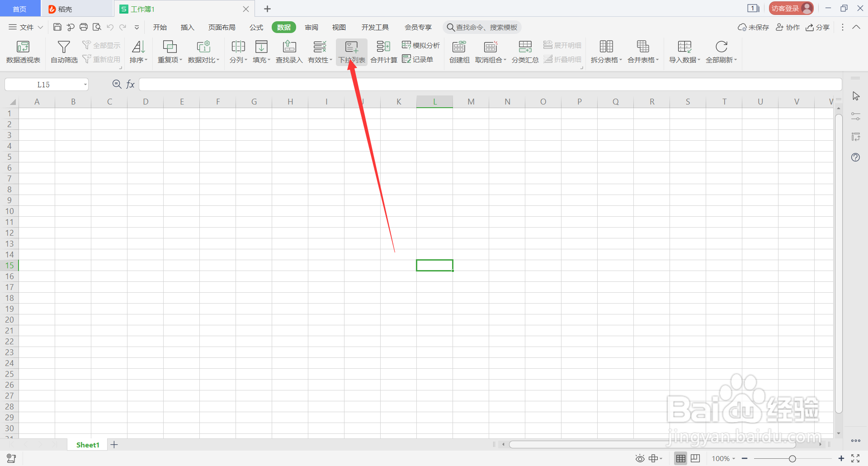Viewport: 868px width, 466px height.
Task: Click the selection arrow sidebar icon
Action: [x=855, y=96]
